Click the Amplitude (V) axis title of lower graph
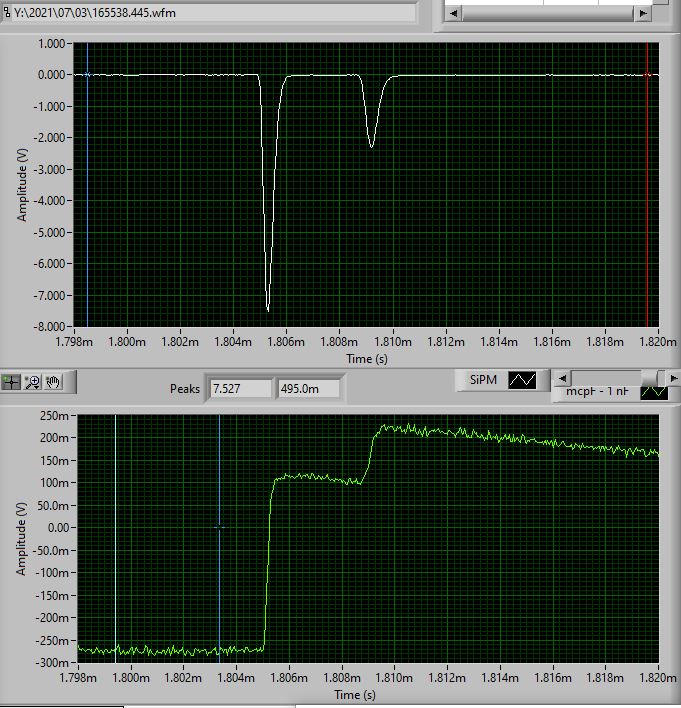This screenshot has height=708, width=681. coord(21,539)
